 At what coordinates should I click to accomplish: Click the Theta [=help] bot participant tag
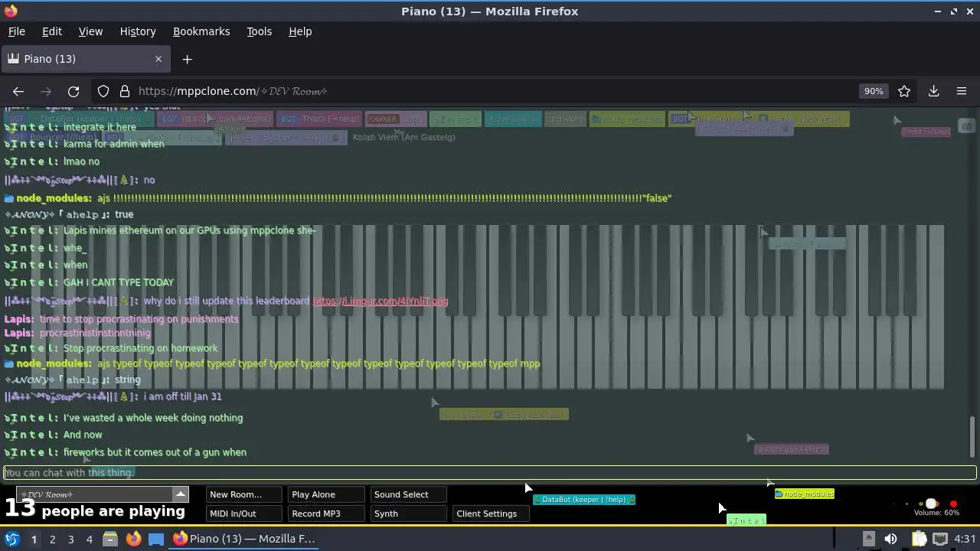(319, 119)
